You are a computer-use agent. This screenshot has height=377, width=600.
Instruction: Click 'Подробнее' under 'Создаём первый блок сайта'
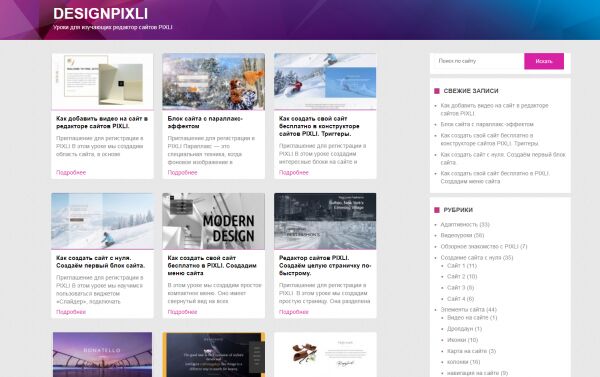click(71, 312)
